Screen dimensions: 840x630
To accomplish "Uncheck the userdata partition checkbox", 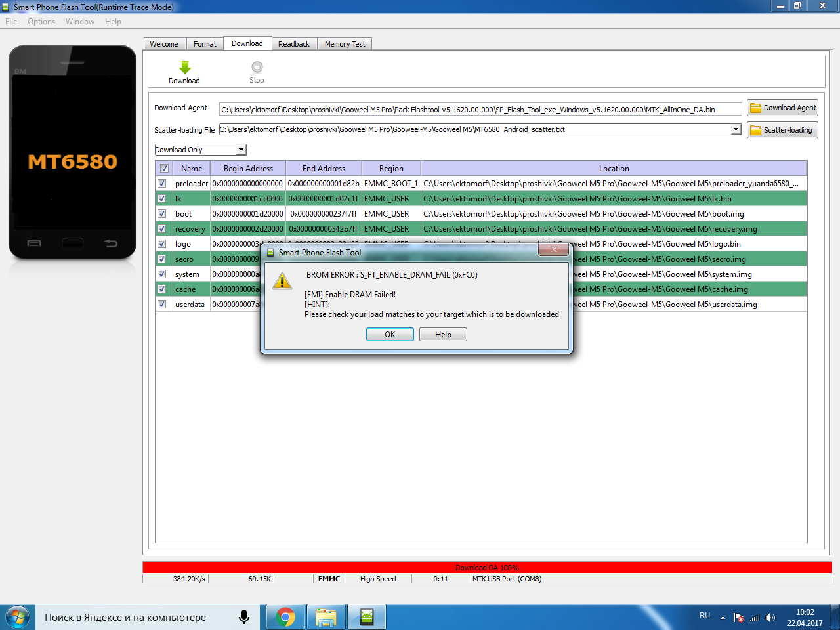I will click(162, 304).
